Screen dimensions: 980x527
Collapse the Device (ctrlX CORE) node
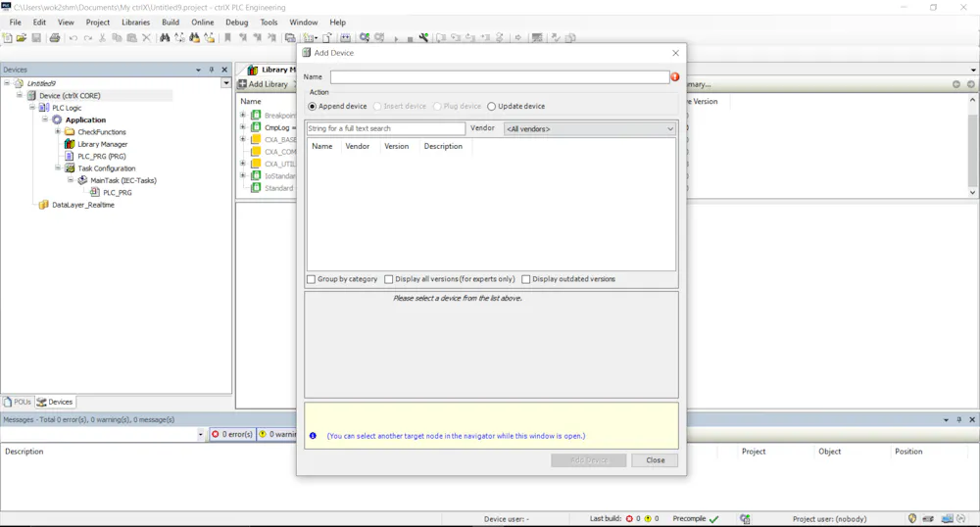click(20, 95)
